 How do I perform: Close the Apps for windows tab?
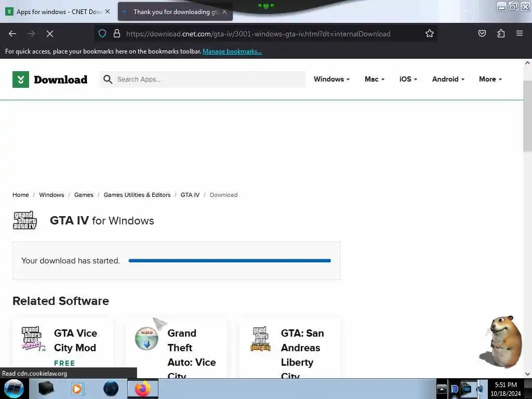[108, 11]
